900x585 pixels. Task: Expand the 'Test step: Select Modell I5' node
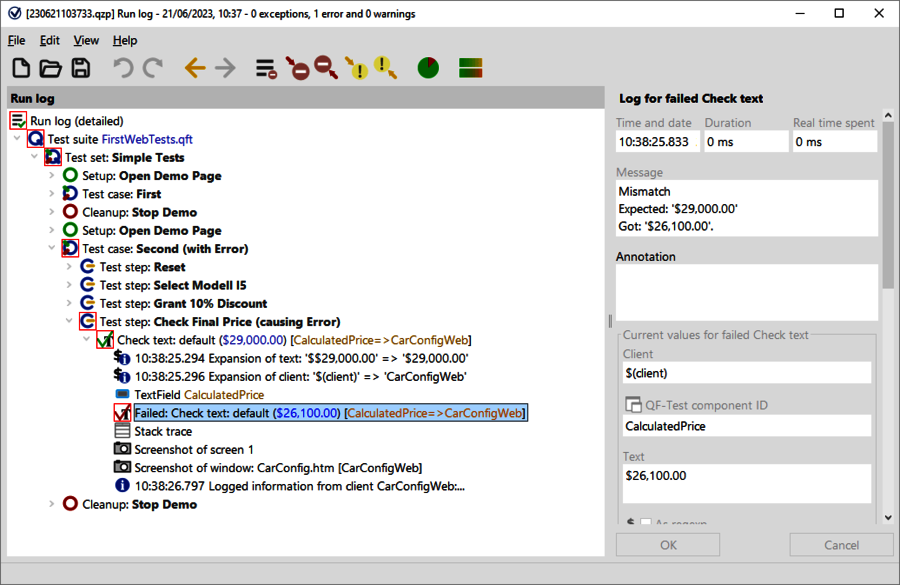pyautogui.click(x=70, y=286)
